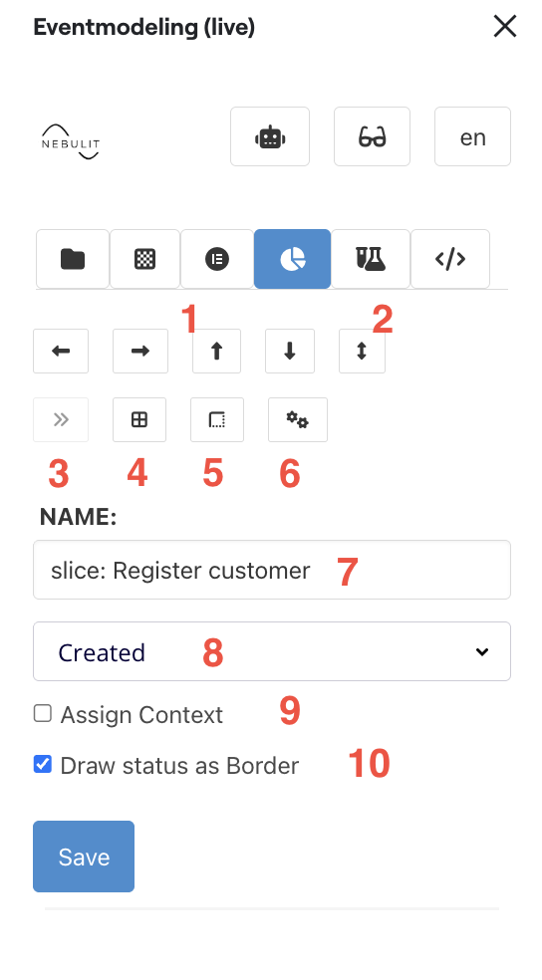Select the list circle icon tab
The width and height of the screenshot is (542, 980).
click(217, 259)
